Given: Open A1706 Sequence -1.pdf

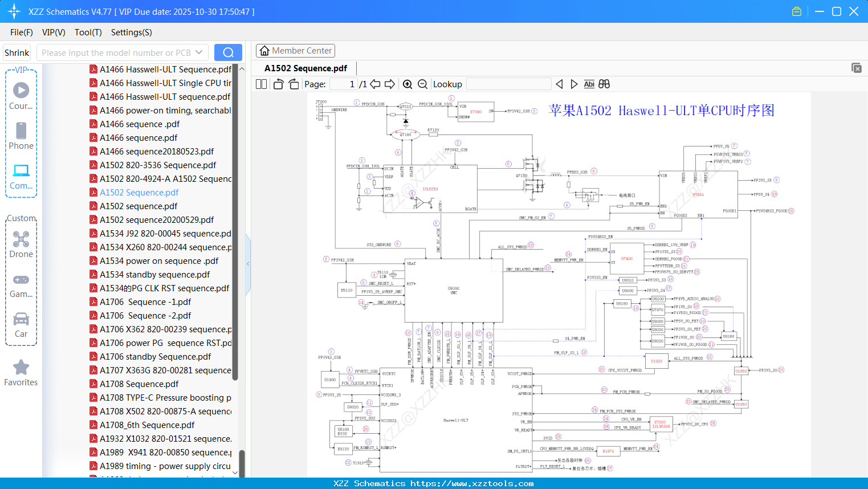Looking at the screenshot, I should coord(145,302).
